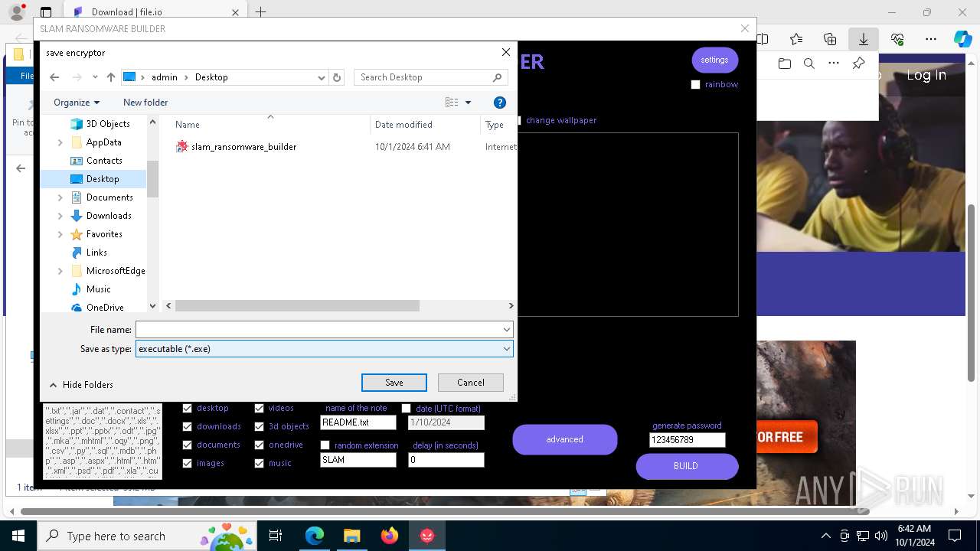Select 3D Objects in the folder tree
Image resolution: width=980 pixels, height=551 pixels.
(x=108, y=124)
